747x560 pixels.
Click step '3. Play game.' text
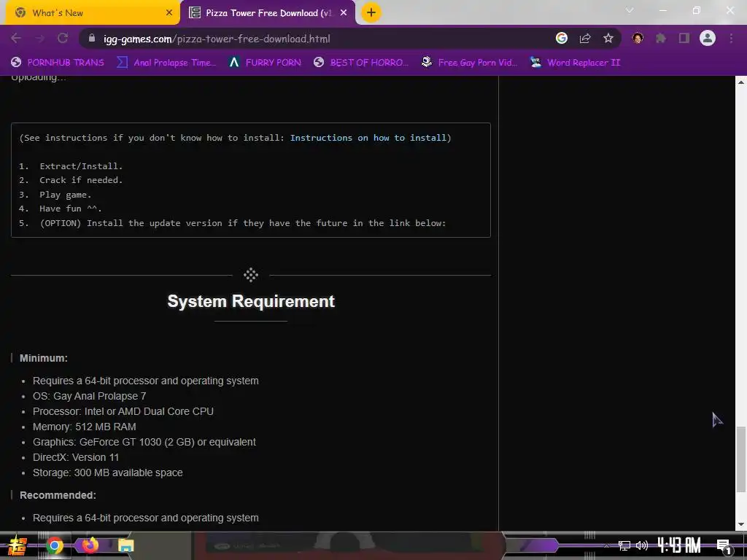pyautogui.click(x=55, y=194)
